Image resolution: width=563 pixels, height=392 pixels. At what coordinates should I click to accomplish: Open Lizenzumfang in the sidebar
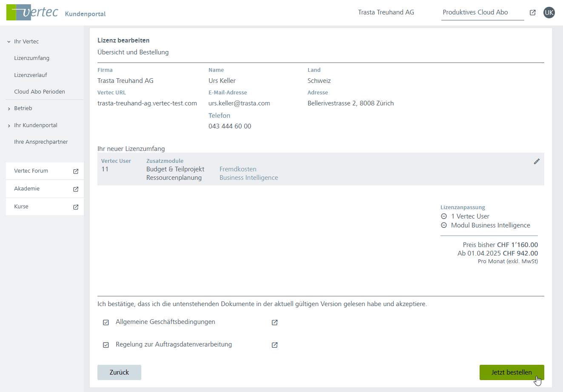click(x=31, y=58)
